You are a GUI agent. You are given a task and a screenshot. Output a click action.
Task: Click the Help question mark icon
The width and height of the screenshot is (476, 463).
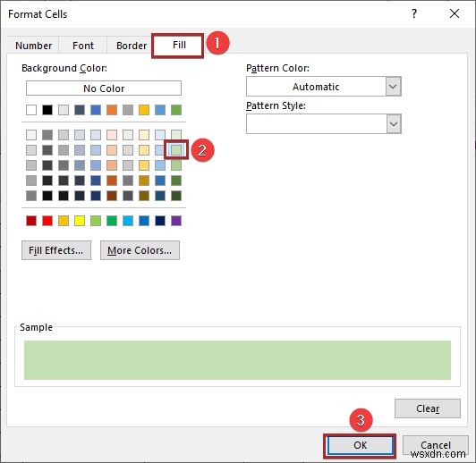coord(414,13)
